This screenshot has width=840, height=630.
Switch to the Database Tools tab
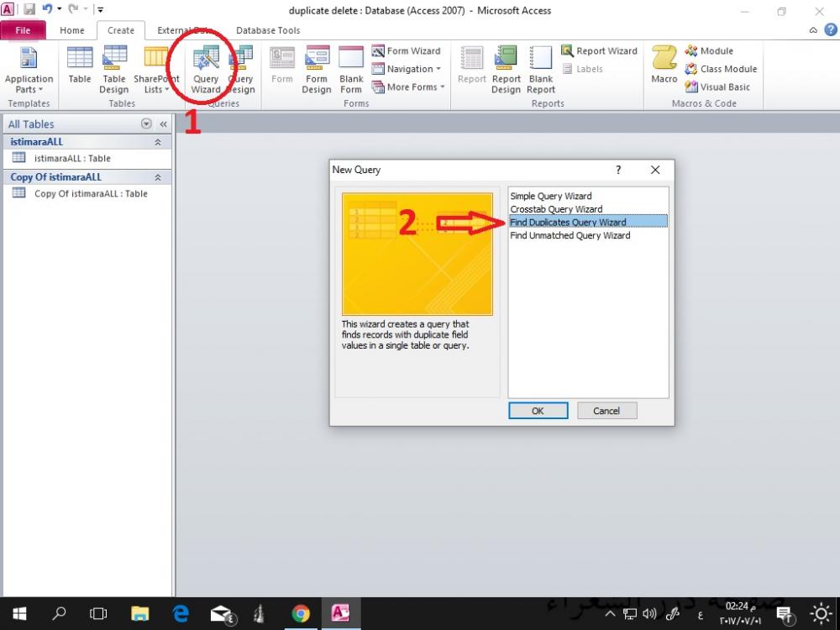point(268,30)
